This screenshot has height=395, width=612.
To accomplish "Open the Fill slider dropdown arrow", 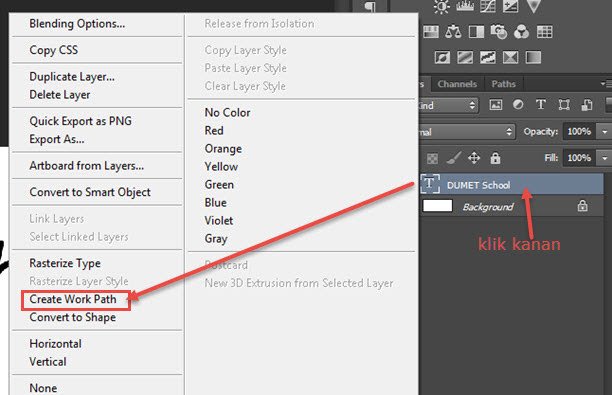I will (605, 158).
